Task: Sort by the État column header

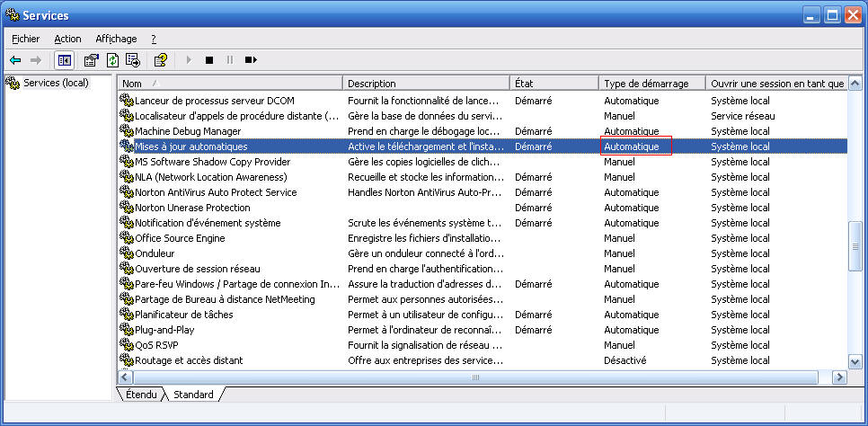Action: pyautogui.click(x=554, y=84)
